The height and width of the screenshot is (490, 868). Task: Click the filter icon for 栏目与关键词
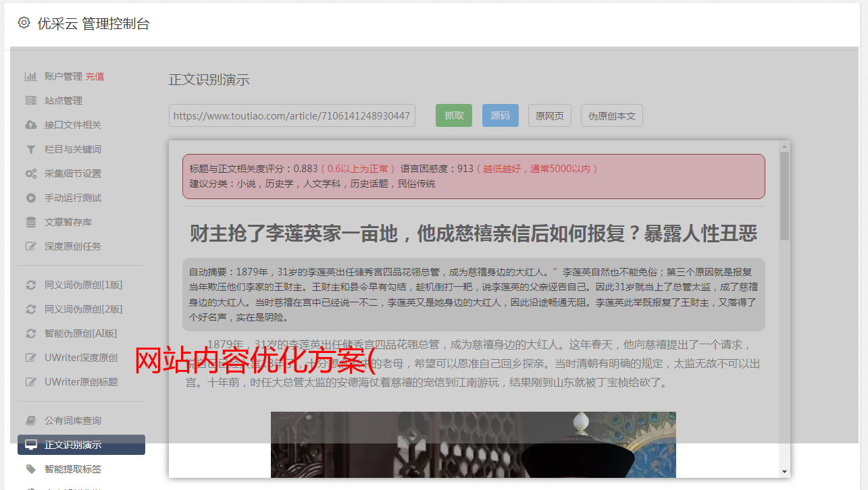tap(30, 149)
